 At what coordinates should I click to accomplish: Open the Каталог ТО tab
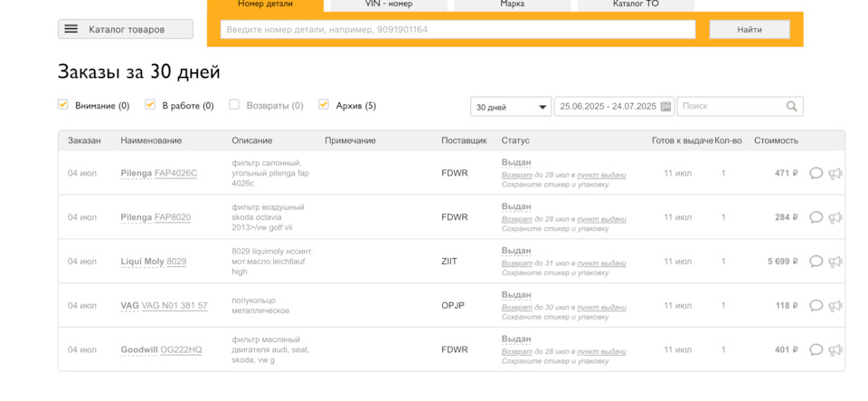(x=636, y=5)
